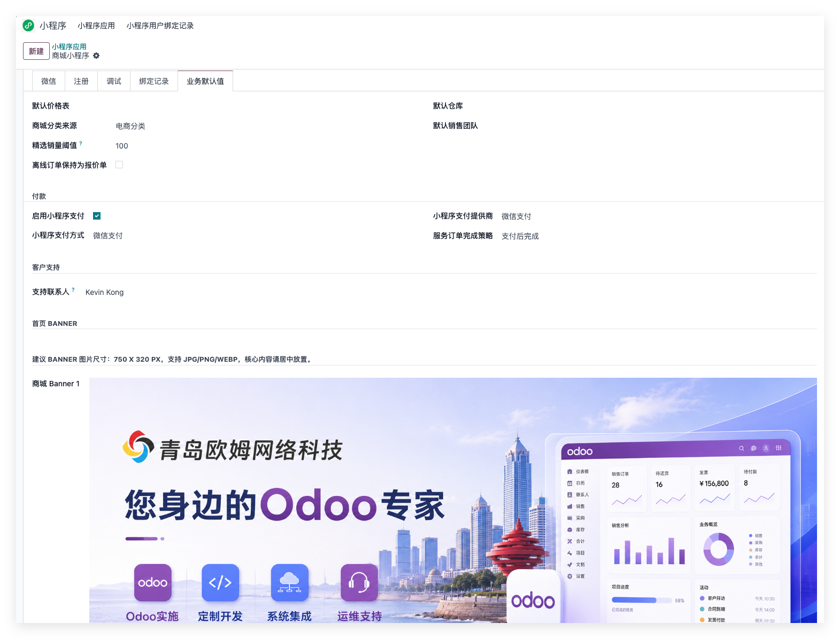
Task: Open the 支持联系人 field showing Kevin Kong
Action: tap(105, 292)
